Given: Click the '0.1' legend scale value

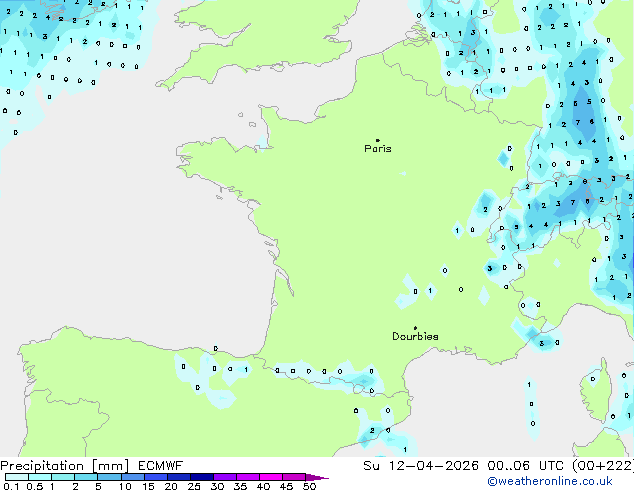Looking at the screenshot, I should click(x=11, y=486).
